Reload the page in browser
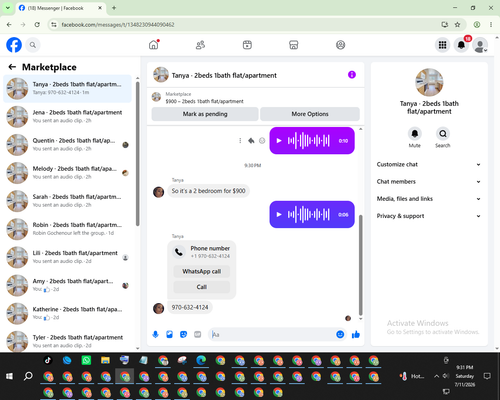The height and width of the screenshot is (400, 500). (37, 24)
